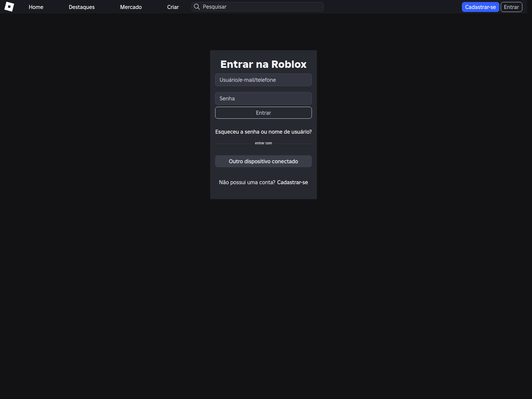Click the Roblox logo icon
Viewport: 532px width, 399px height.
point(9,7)
